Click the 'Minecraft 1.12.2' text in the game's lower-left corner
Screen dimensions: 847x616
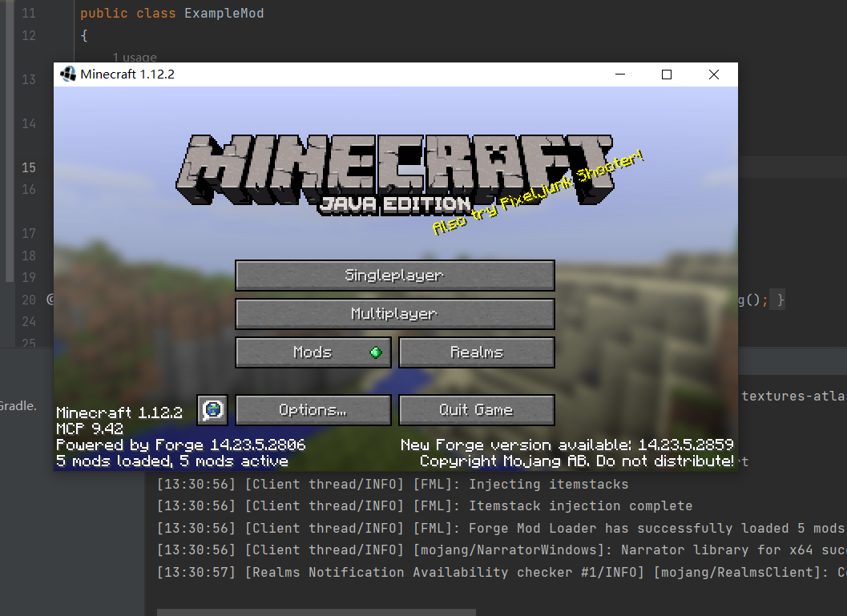(x=119, y=413)
